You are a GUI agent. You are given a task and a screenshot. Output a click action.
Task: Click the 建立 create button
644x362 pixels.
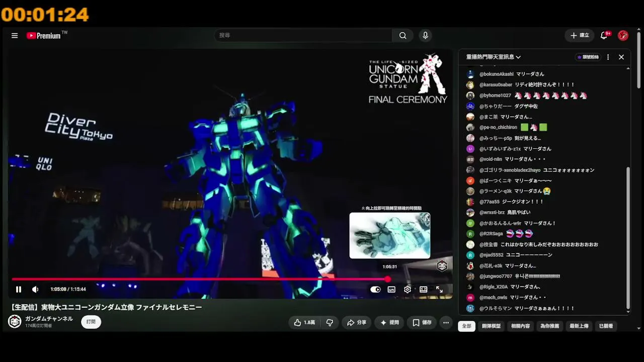580,36
